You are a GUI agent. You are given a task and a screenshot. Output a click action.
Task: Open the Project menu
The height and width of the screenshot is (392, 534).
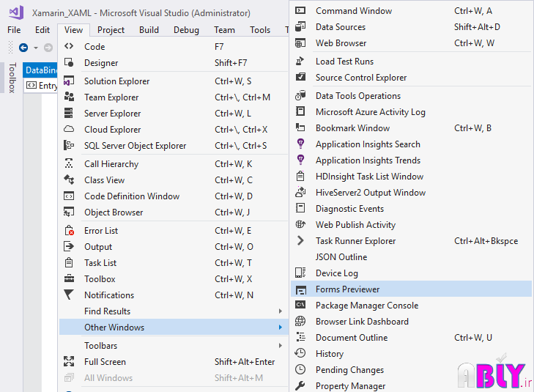111,30
